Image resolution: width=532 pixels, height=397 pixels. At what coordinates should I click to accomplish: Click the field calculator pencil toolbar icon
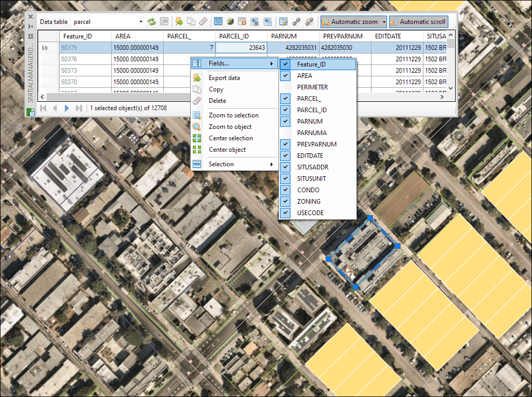283,22
